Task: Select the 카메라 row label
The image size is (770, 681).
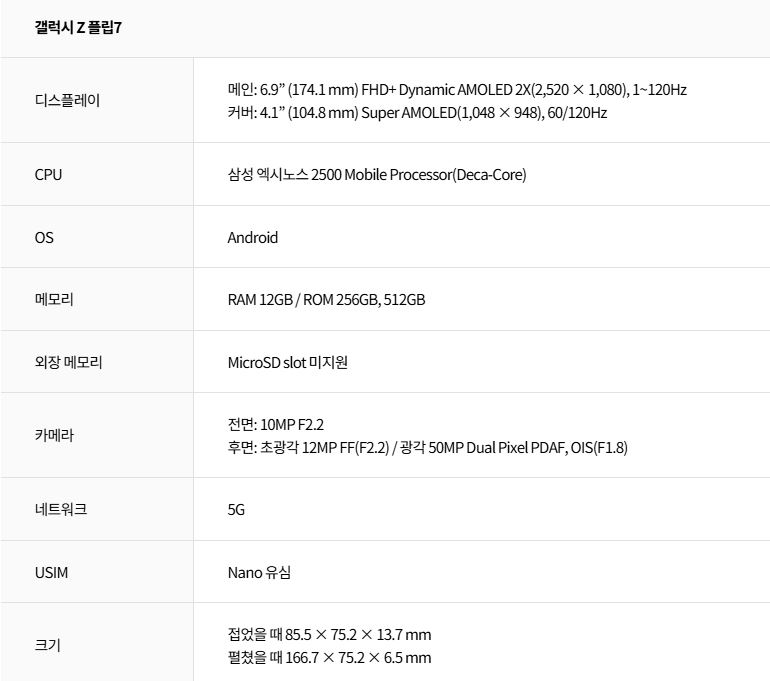Action: [54, 435]
